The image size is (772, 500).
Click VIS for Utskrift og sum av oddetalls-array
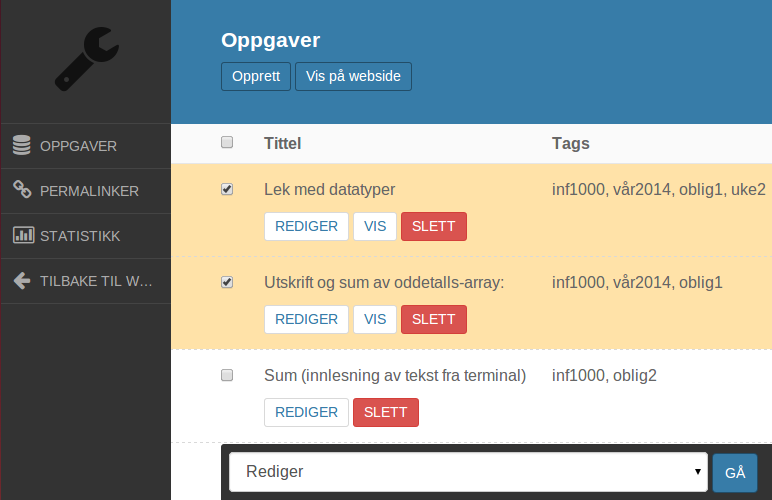375,319
